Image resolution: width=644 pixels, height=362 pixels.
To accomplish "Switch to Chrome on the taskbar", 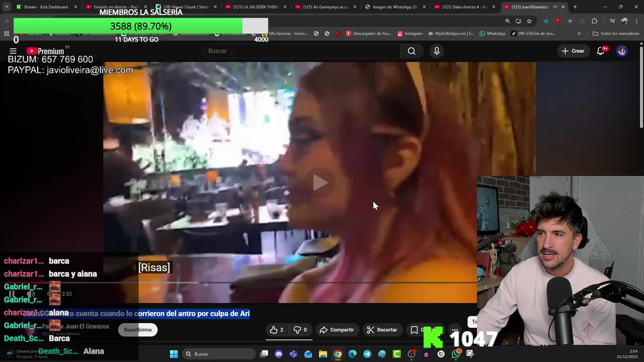I will [338, 354].
